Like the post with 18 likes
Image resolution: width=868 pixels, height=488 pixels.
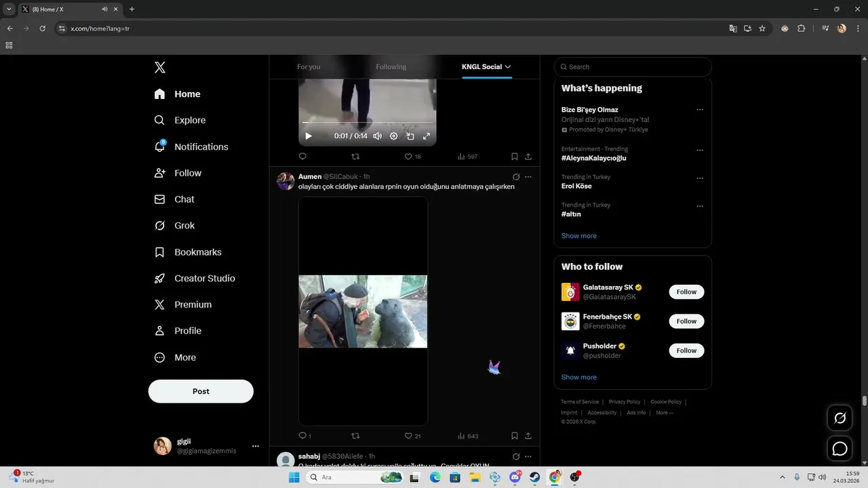pyautogui.click(x=412, y=157)
